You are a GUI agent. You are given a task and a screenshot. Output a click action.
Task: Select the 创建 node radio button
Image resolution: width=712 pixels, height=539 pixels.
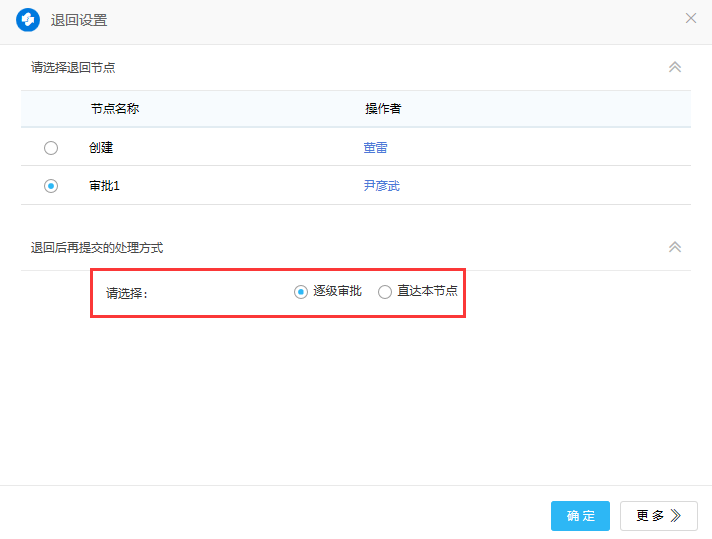pos(51,148)
